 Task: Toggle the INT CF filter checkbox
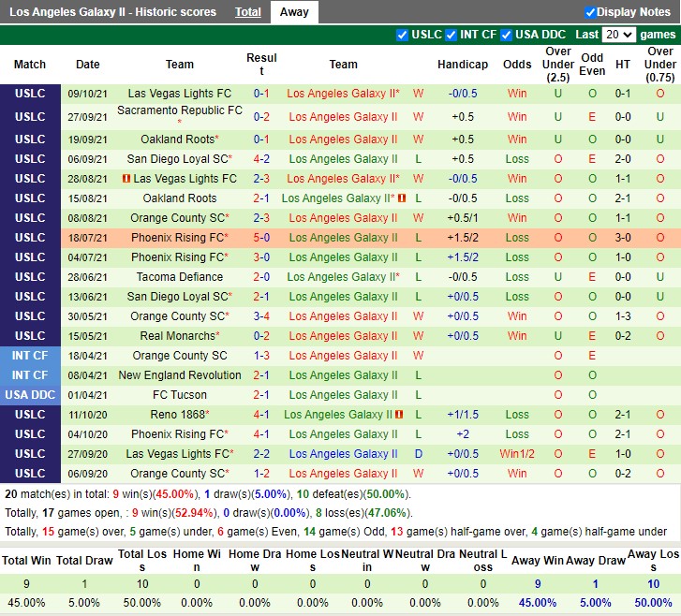tap(452, 35)
